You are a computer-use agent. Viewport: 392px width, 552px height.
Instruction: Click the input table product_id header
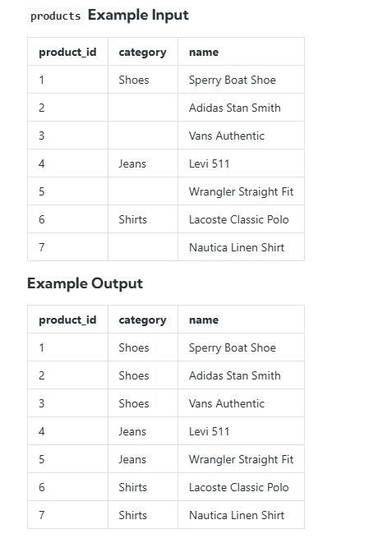[67, 52]
